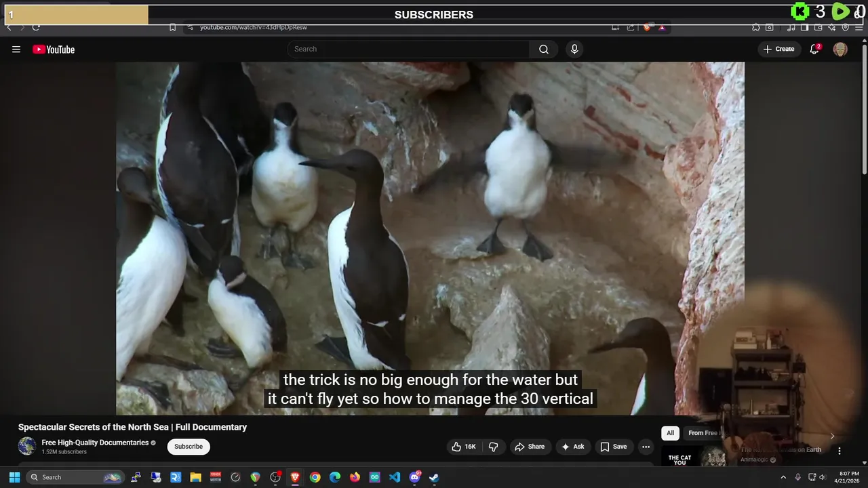
Task: Launch Firefox from taskbar
Action: [355, 477]
